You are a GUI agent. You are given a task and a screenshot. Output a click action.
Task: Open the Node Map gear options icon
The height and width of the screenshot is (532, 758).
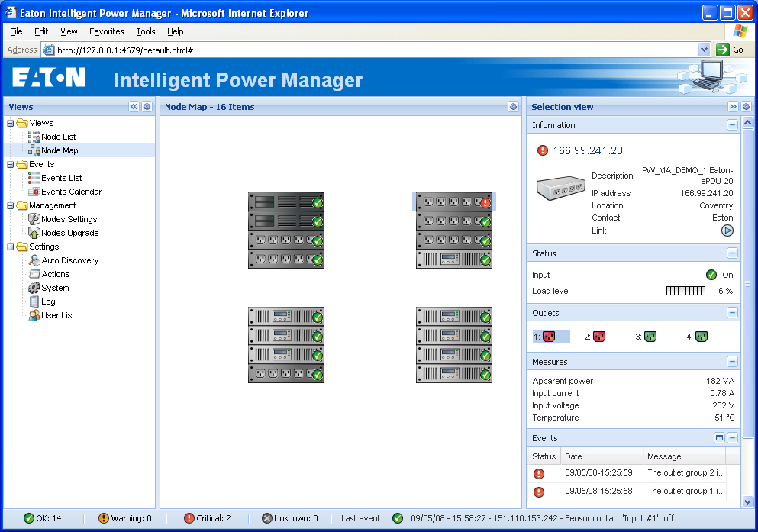(x=513, y=107)
